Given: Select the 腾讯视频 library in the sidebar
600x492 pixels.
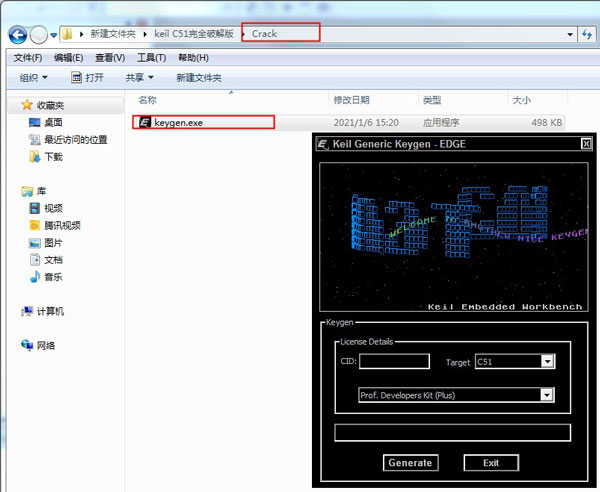Looking at the screenshot, I should coord(36,225).
